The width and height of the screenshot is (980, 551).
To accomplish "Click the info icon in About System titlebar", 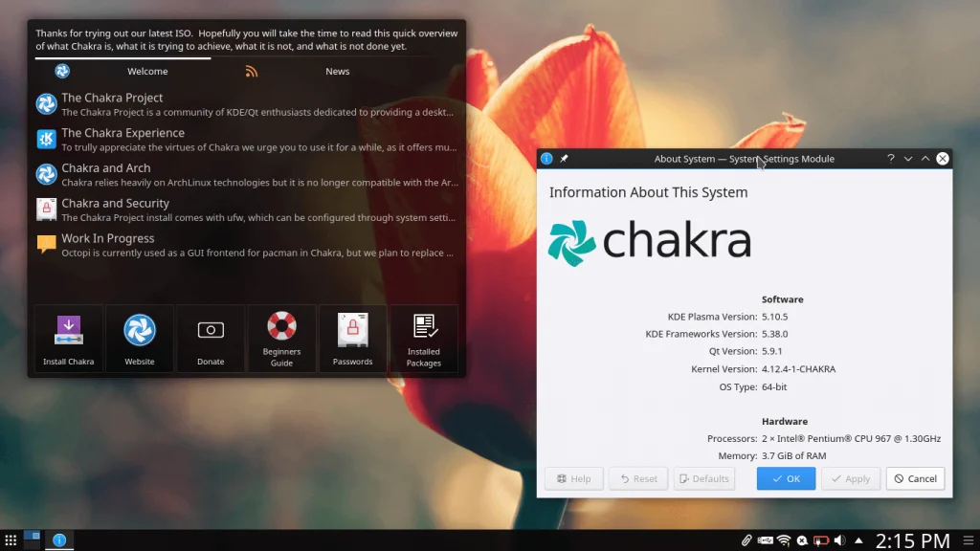I will [x=546, y=159].
